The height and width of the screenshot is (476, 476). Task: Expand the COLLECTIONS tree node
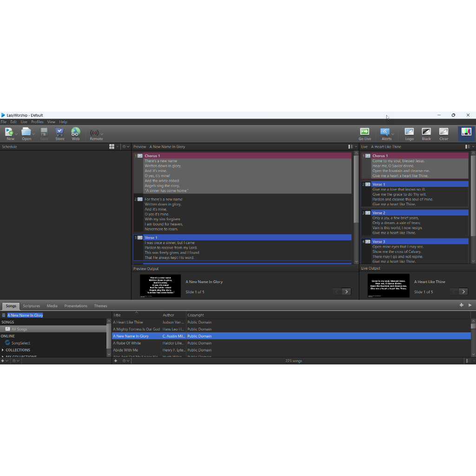click(3, 350)
